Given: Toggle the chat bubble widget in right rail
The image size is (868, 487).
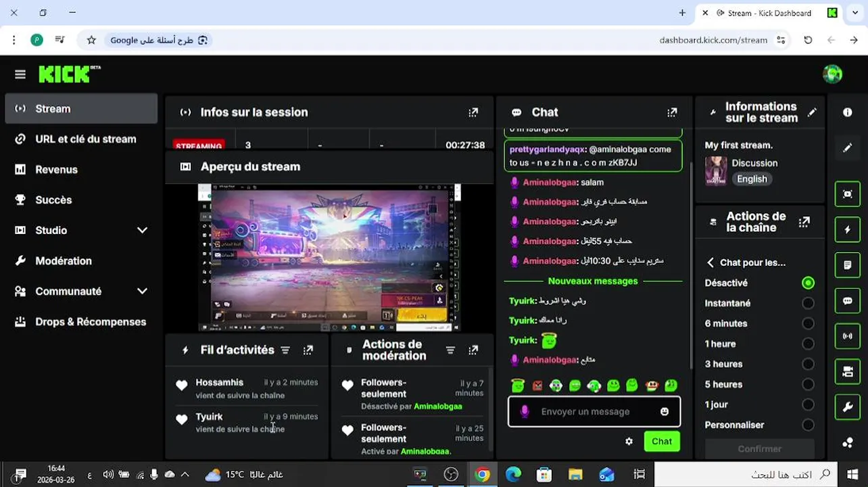Looking at the screenshot, I should coord(848,300).
